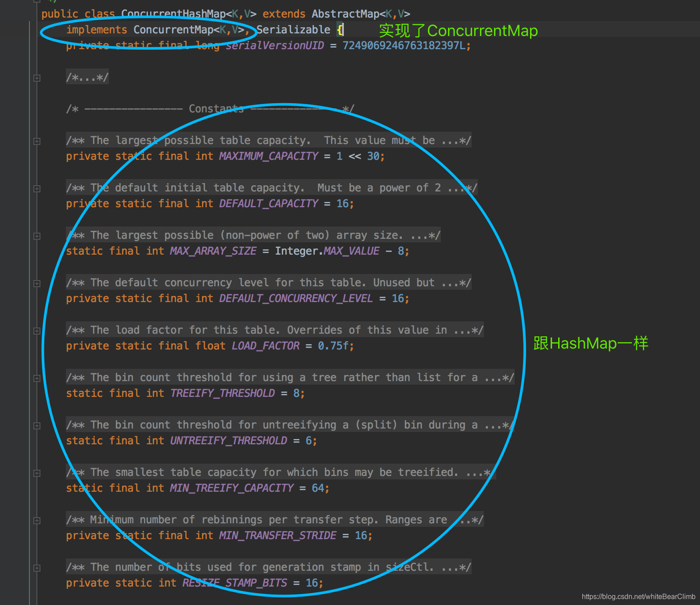Image resolution: width=700 pixels, height=605 pixels.
Task: Expand the load factor comment fold
Action: (37, 331)
